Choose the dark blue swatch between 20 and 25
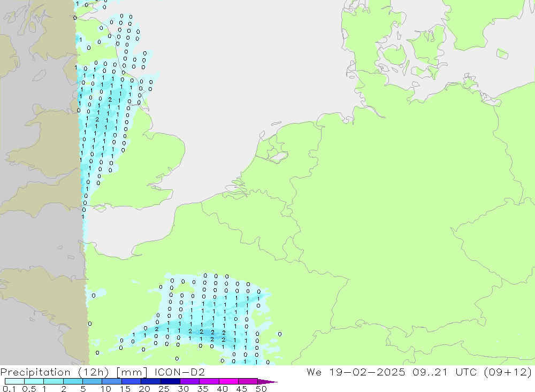This screenshot has height=392, width=535. point(151,381)
